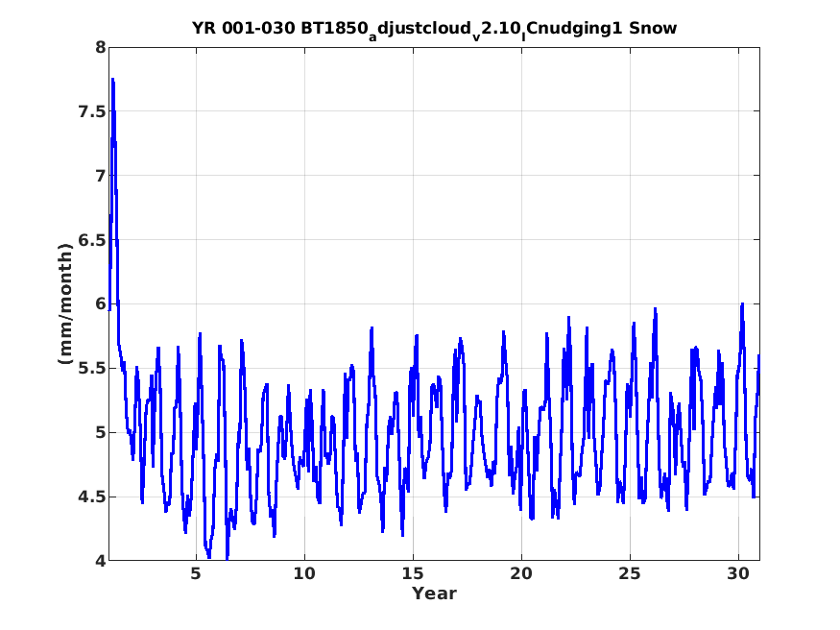Click y-axis tick label '7'
Viewport: 840px width, 630px height.
[x=101, y=176]
